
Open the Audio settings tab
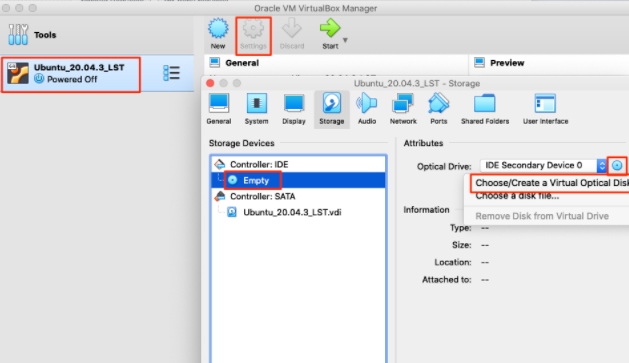pos(367,109)
